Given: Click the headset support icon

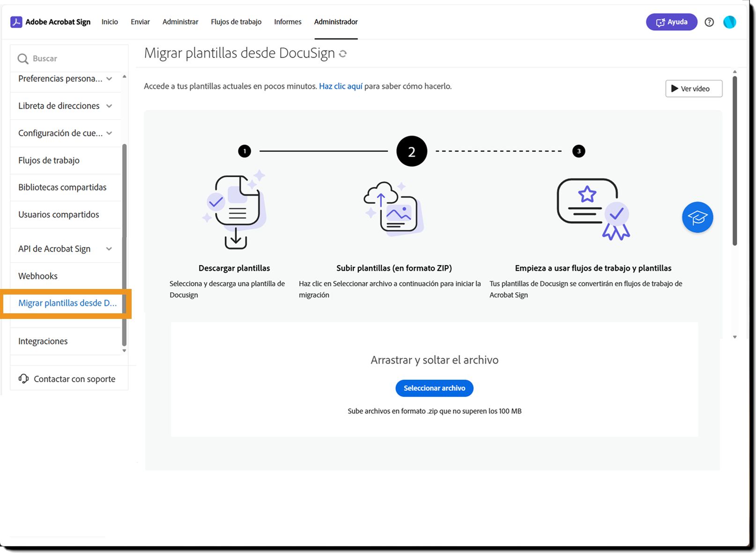Looking at the screenshot, I should 23,378.
